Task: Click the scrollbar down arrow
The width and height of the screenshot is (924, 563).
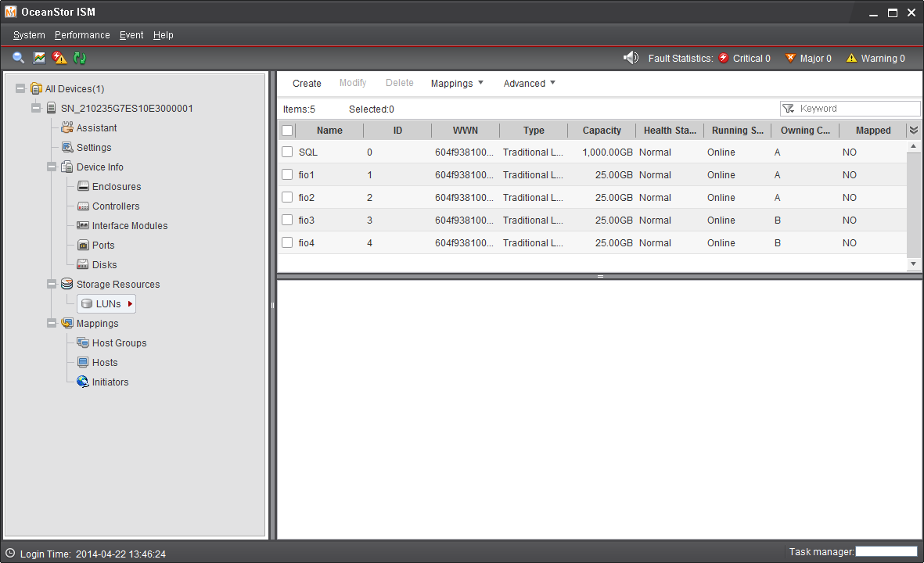Action: [x=913, y=264]
